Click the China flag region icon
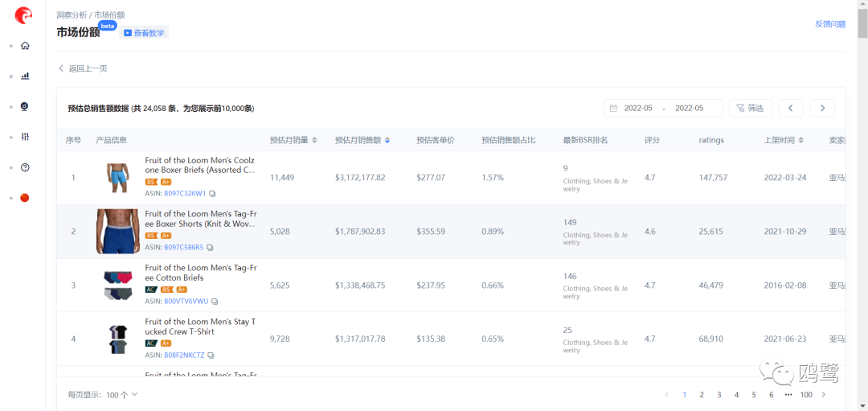Image resolution: width=868 pixels, height=411 pixels. 24,198
